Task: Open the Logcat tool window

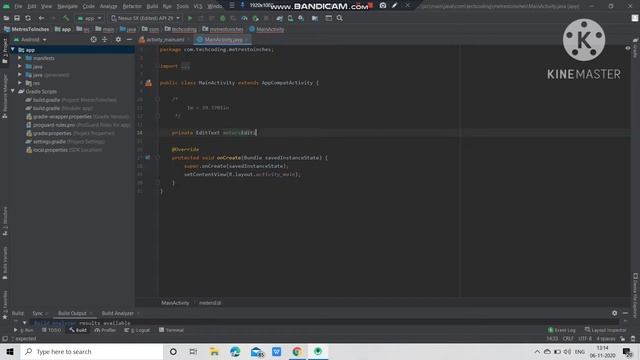Action: pyautogui.click(x=137, y=330)
